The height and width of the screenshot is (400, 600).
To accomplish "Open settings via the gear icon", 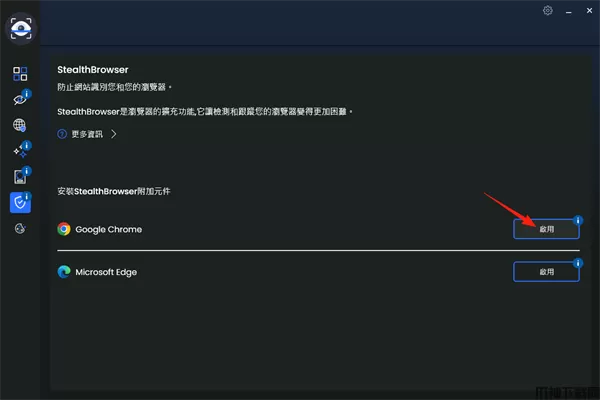I will 548,11.
